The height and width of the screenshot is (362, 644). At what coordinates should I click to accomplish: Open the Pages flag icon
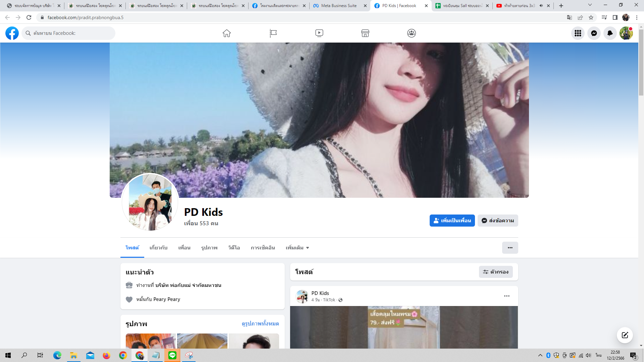click(x=273, y=33)
